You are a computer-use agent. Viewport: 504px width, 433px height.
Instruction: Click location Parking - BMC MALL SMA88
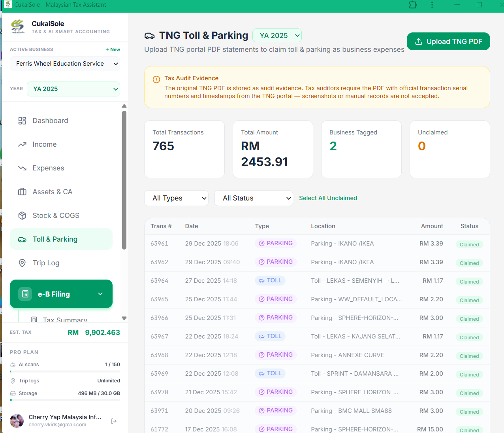pyautogui.click(x=352, y=411)
